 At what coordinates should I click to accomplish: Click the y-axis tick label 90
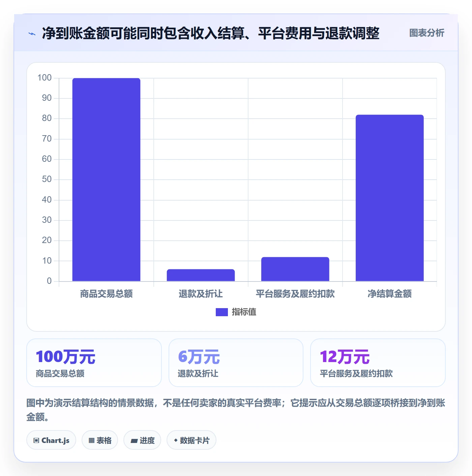click(x=47, y=98)
